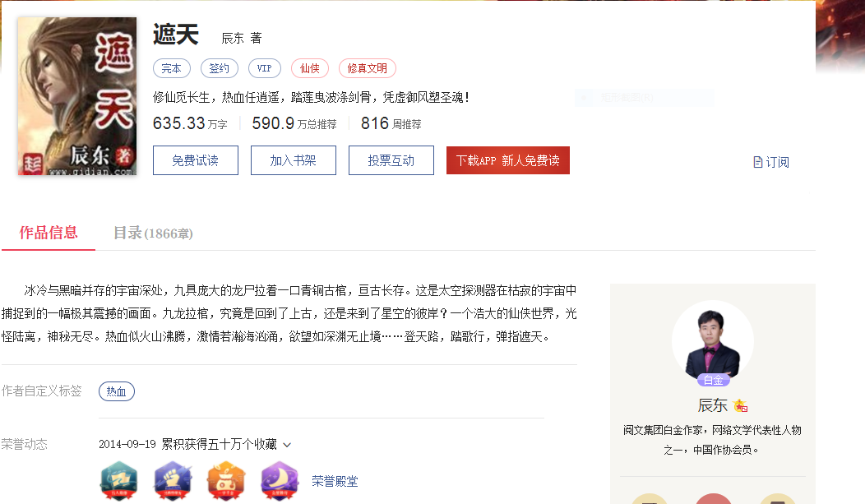This screenshot has height=504, width=865.
Task: Open the 仙侠 category tag
Action: coord(309,68)
